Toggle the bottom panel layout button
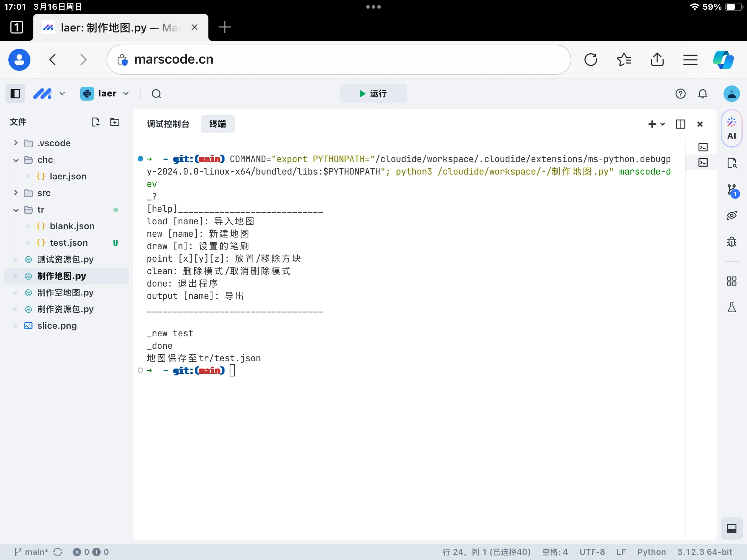Screen dimensions: 747x560 tap(731, 529)
